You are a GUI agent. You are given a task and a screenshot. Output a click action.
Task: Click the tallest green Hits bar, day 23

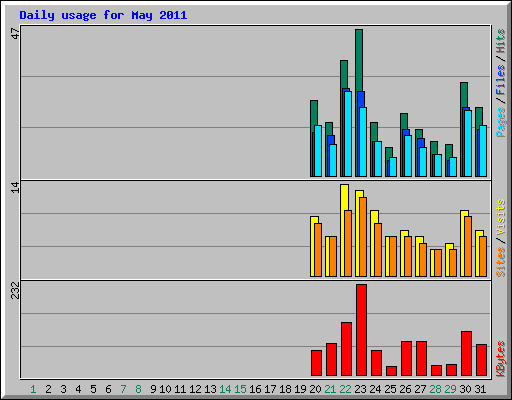[x=359, y=60]
